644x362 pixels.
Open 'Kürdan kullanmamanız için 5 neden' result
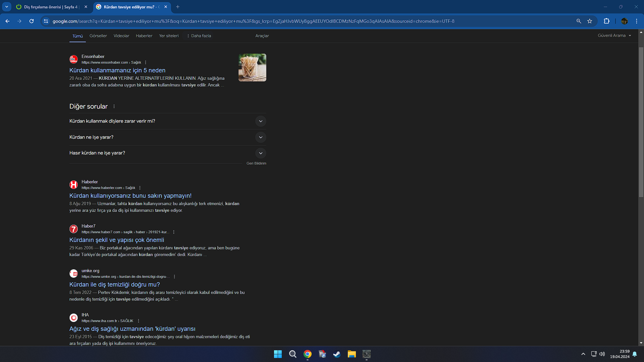click(117, 70)
